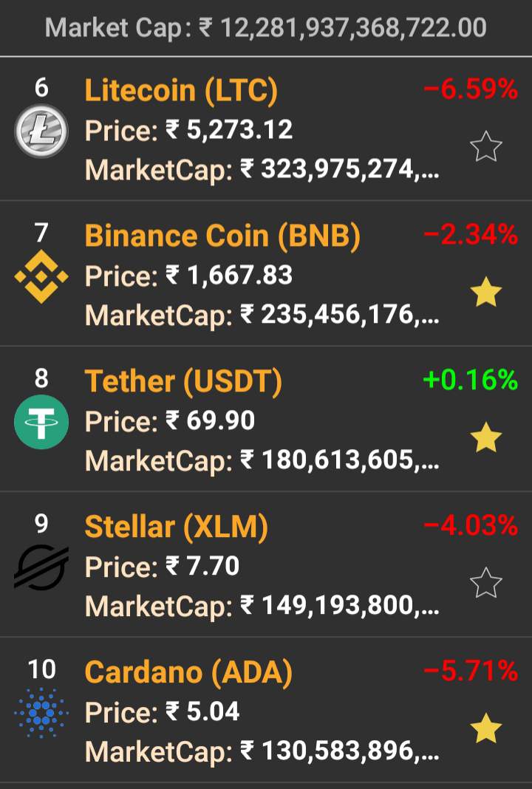
Task: Unstar Cardano from the favorites
Action: tap(486, 728)
